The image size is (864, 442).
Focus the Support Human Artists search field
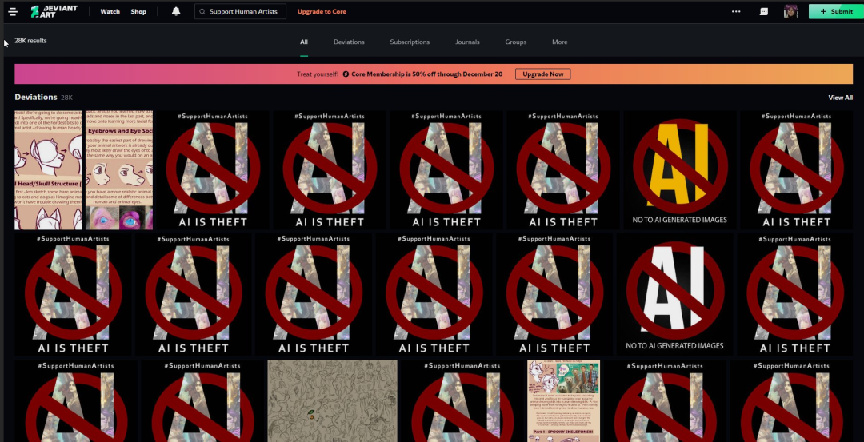240,12
